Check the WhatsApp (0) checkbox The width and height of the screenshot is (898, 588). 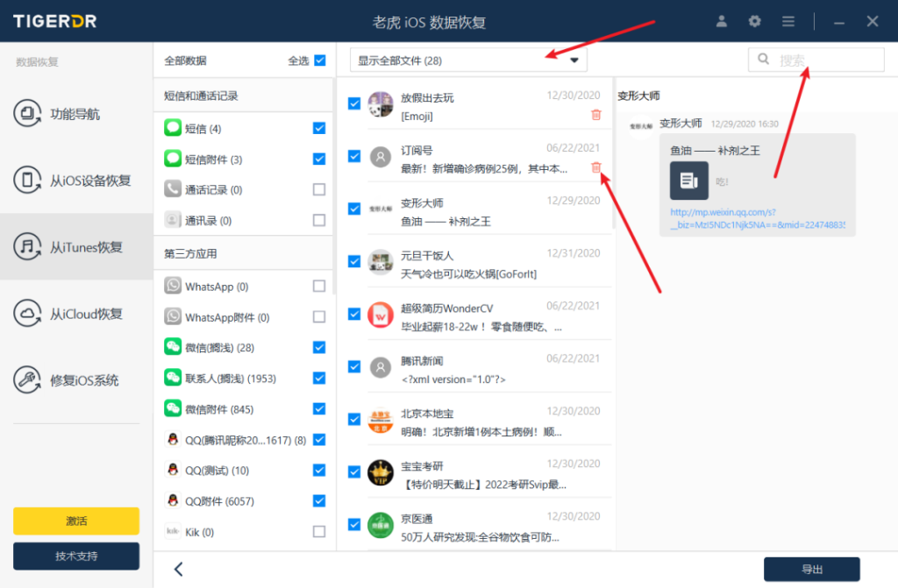tap(319, 287)
